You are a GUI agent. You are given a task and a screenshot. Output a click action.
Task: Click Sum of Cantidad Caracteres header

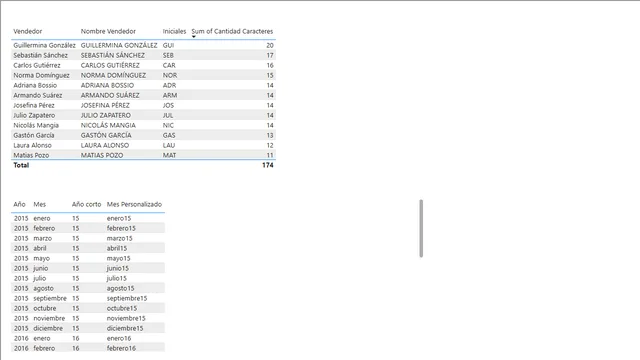tap(232, 31)
